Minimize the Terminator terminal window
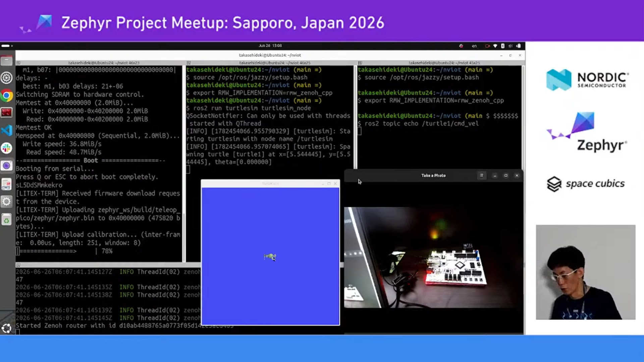Viewport: 644px width, 362px height. (x=501, y=55)
